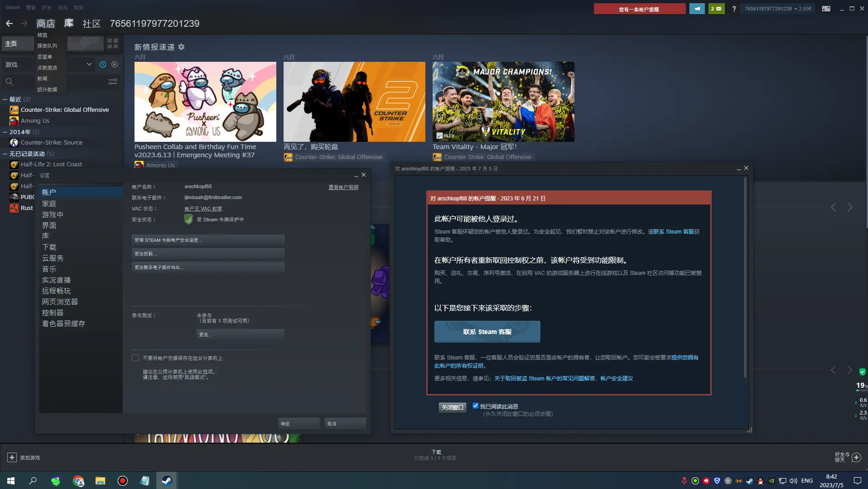Open Pusheen Among Us news thumbnail
Screen dimensions: 868x489
[x=205, y=102]
